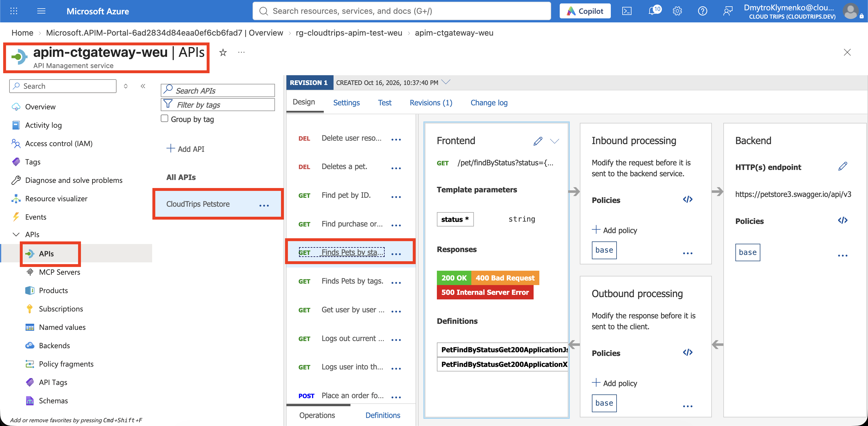Toggle the sidebar sort arrows next to Search

(126, 86)
